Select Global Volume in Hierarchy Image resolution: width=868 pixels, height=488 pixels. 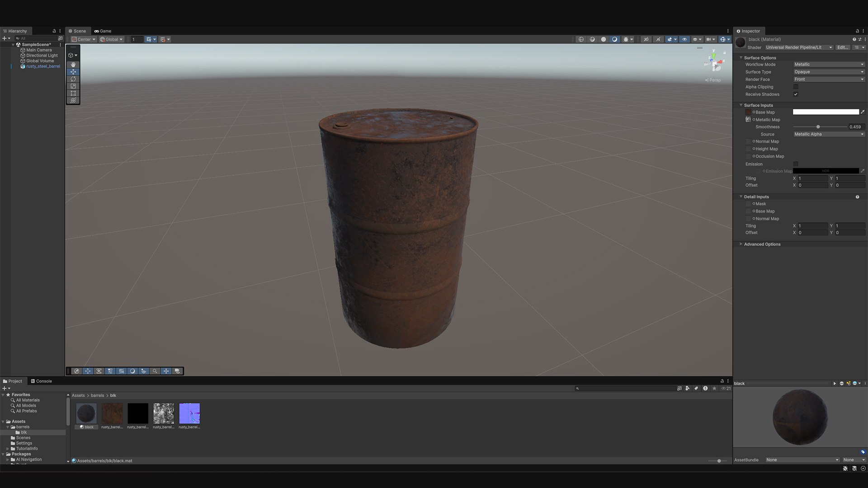pyautogui.click(x=40, y=61)
